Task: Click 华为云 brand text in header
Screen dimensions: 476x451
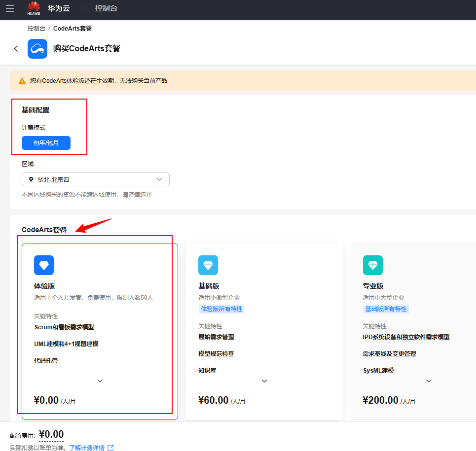Action: coord(59,8)
